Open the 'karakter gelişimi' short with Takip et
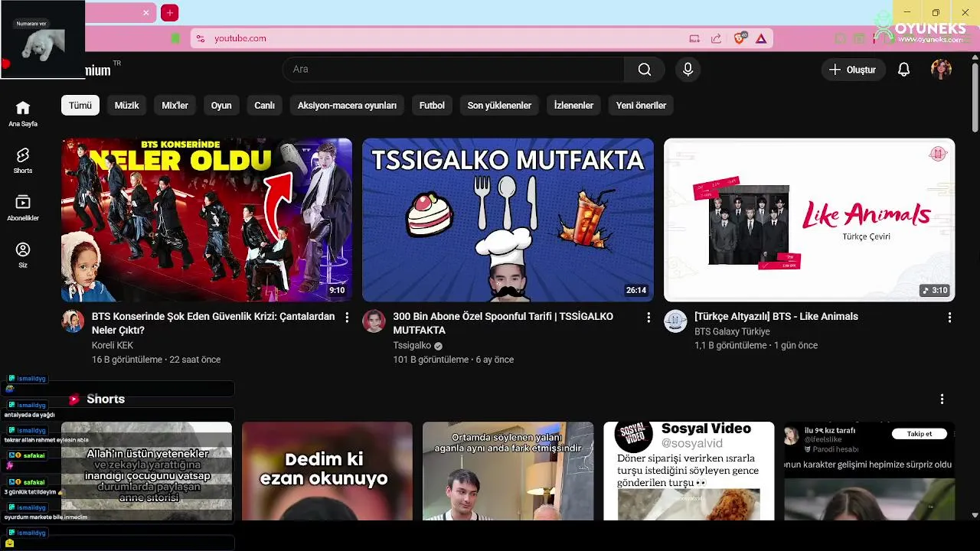The image size is (980, 551). (x=869, y=471)
